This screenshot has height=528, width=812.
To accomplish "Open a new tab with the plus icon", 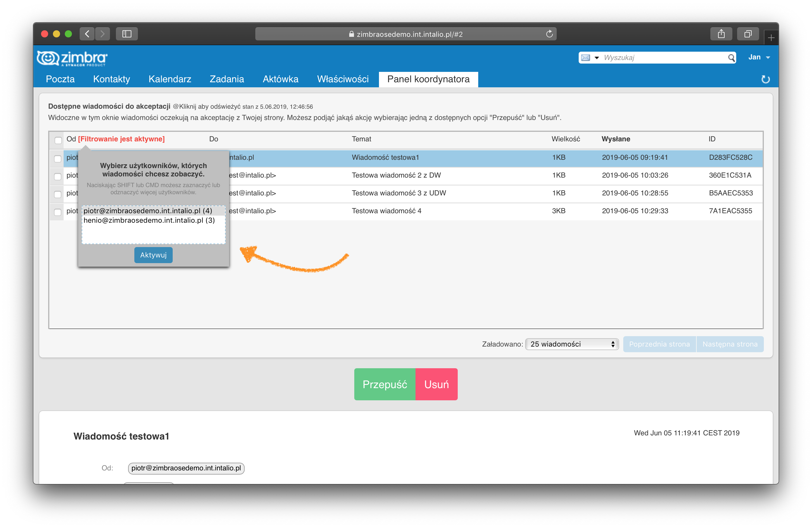I will (771, 37).
